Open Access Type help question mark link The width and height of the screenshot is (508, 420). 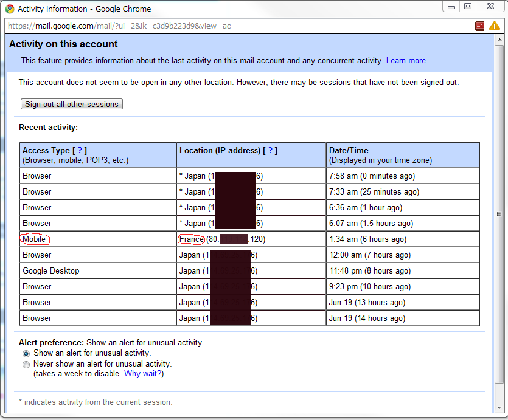tap(80, 150)
